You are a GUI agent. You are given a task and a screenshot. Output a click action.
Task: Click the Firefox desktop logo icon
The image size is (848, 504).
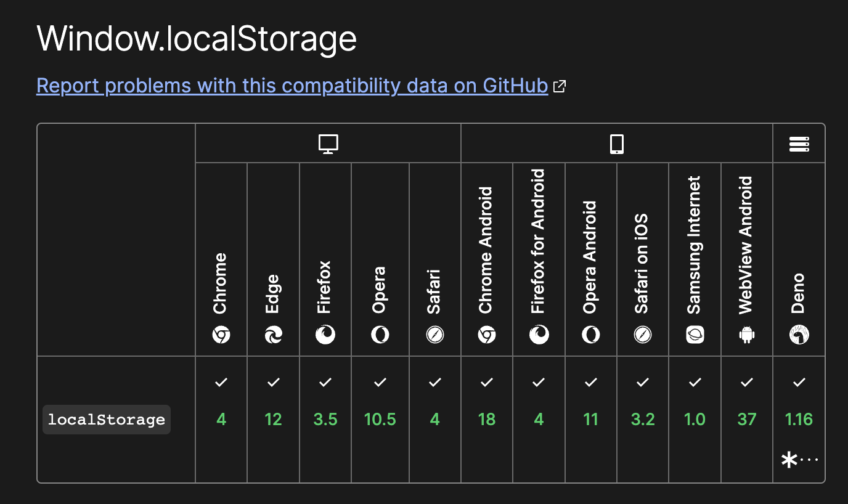pyautogui.click(x=325, y=335)
